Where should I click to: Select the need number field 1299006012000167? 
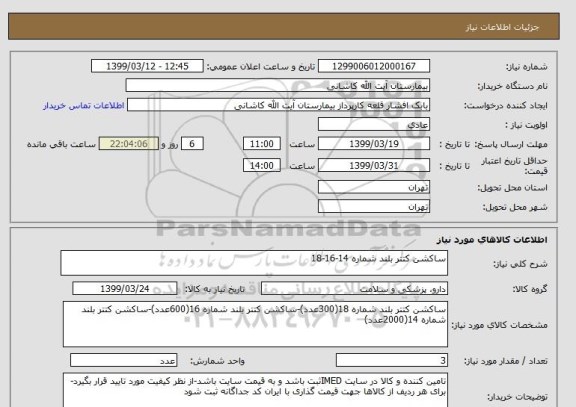(x=374, y=66)
